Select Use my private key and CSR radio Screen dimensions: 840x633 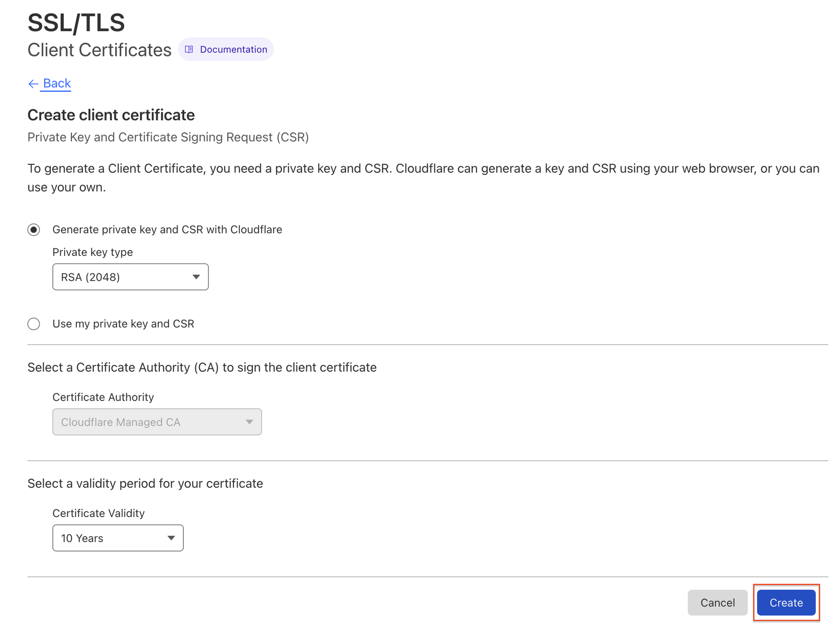tap(34, 324)
